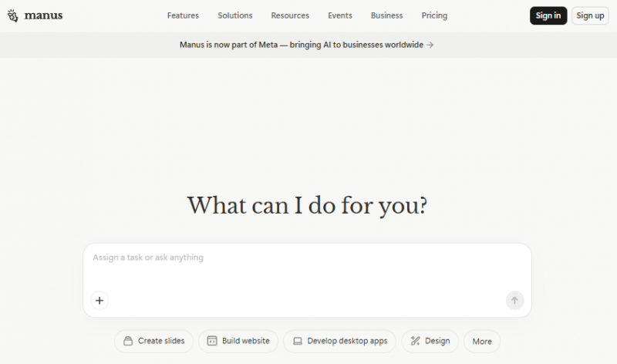The height and width of the screenshot is (364, 617).
Task: Click the arrow icon in announcement banner
Action: [x=430, y=45]
